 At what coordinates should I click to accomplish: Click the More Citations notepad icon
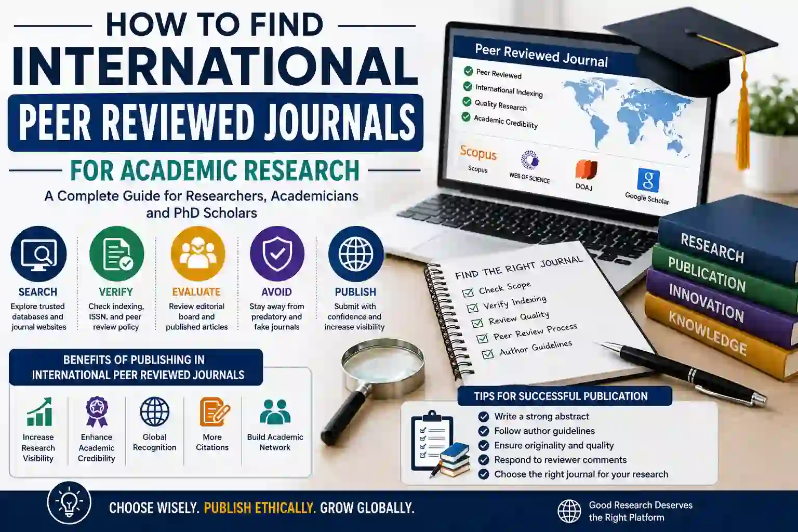[x=215, y=412]
